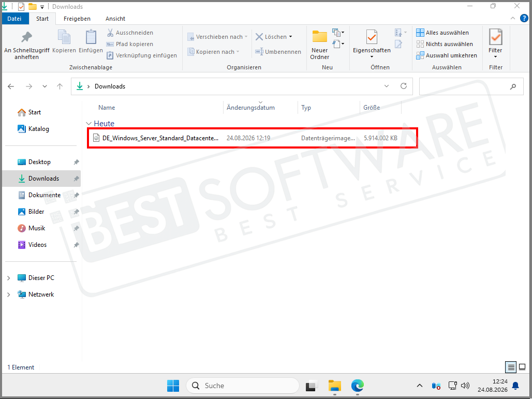
Task: Open the Löschen dropdown arrow
Action: tap(291, 37)
